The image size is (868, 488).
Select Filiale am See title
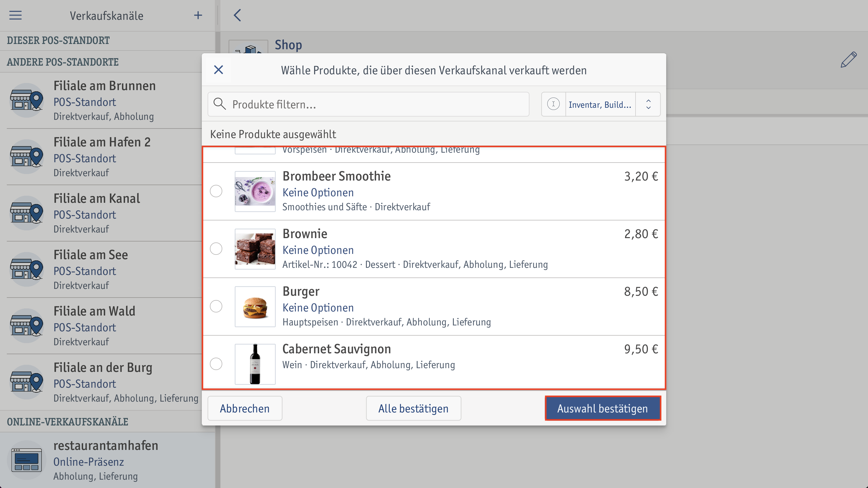point(91,255)
